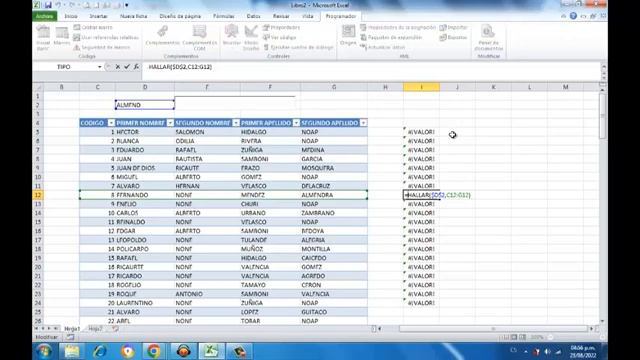The height and width of the screenshot is (360, 640).
Task: Click the Excel taskbar button
Action: click(211, 351)
